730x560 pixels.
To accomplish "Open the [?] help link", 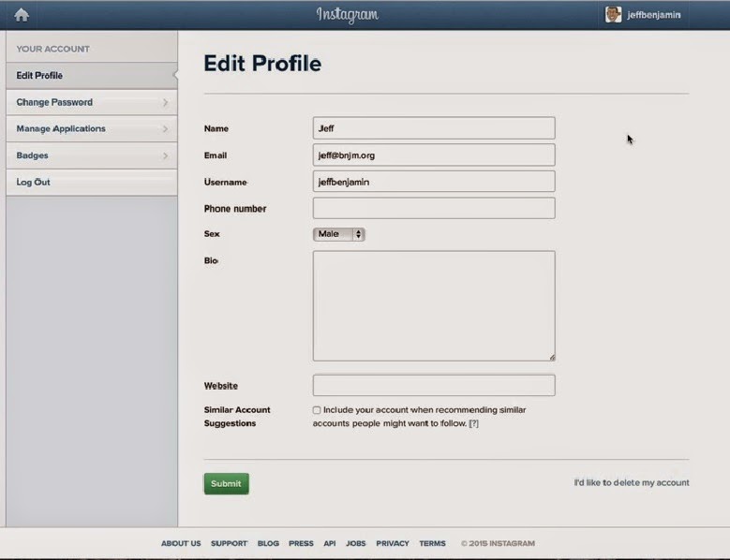I will (473, 423).
